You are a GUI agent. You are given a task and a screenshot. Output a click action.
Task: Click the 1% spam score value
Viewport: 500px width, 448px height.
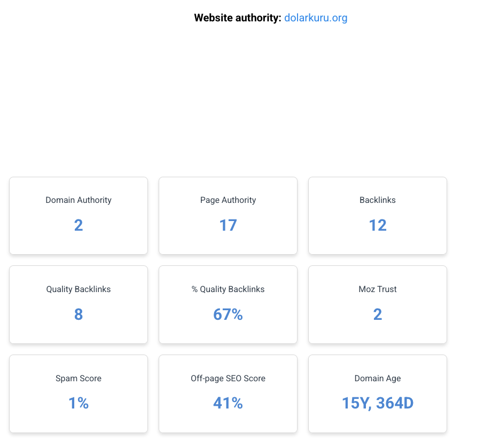(79, 403)
